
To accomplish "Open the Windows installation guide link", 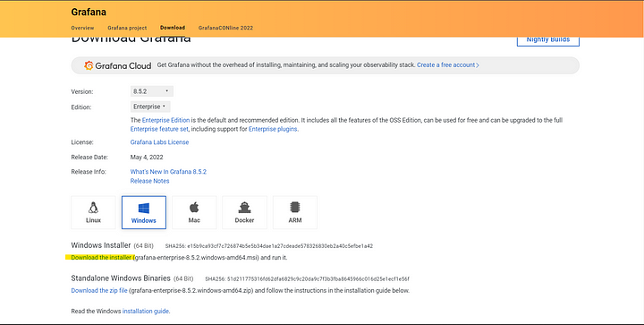I will click(146, 311).
